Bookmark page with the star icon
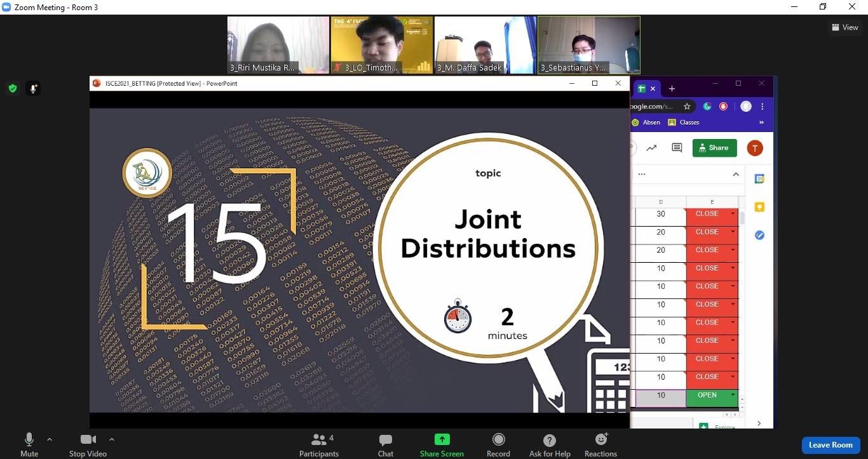868x459 pixels. 687,106
